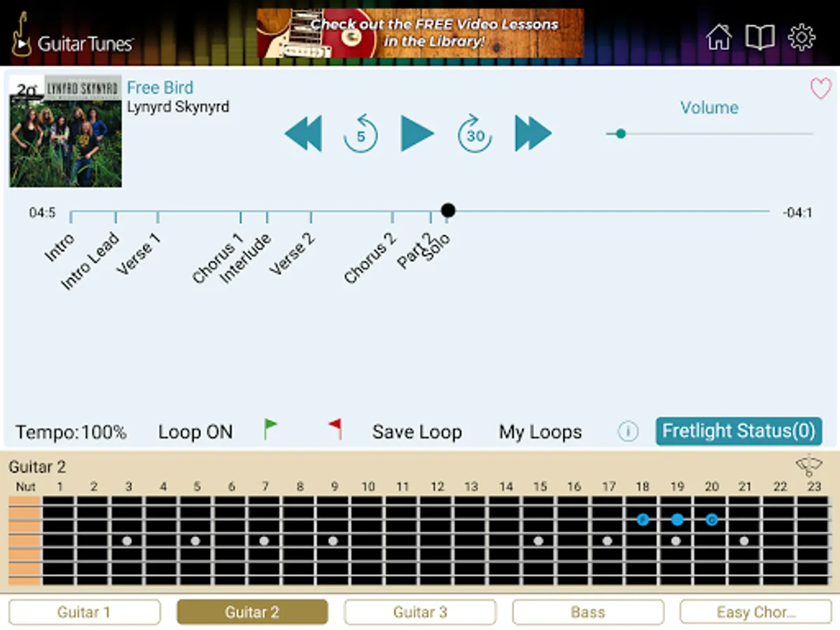Click the remaining time -04:1 label
840x630 pixels.
tap(797, 212)
